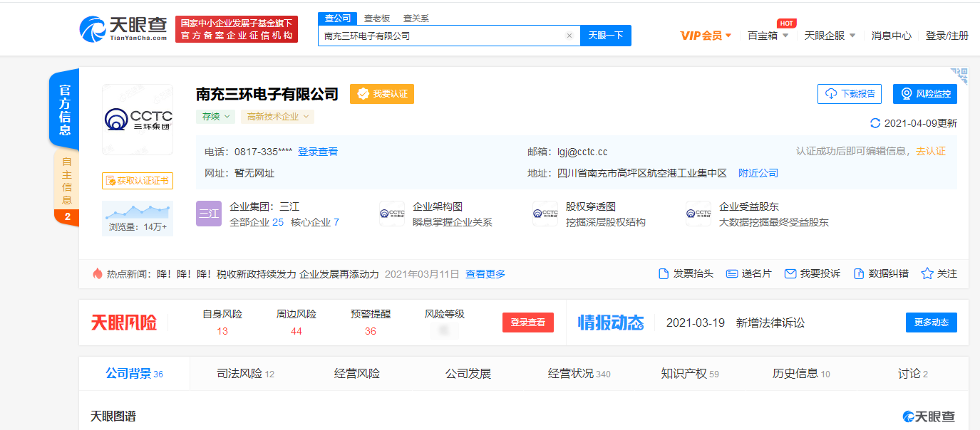Screen dimensions: 980x430
Task: Click the 企业受益股东 icon
Action: click(x=698, y=214)
